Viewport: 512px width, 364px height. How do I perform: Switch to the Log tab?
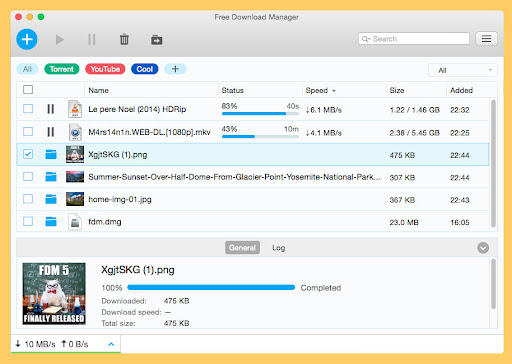pyautogui.click(x=278, y=248)
